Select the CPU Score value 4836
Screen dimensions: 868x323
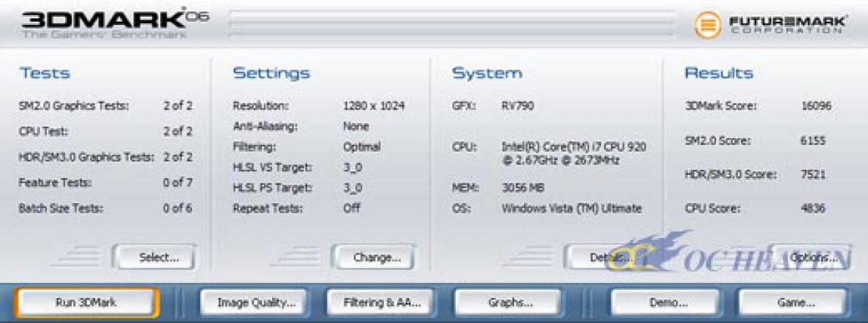pyautogui.click(x=813, y=209)
